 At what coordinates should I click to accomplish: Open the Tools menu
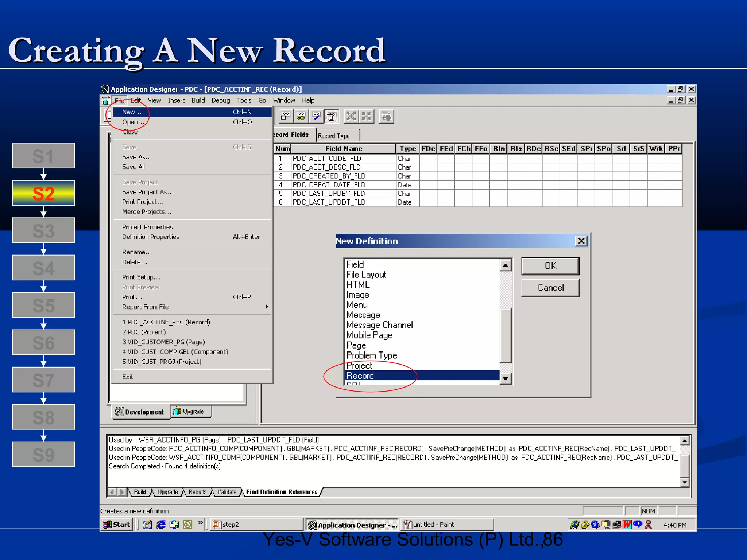pyautogui.click(x=244, y=101)
